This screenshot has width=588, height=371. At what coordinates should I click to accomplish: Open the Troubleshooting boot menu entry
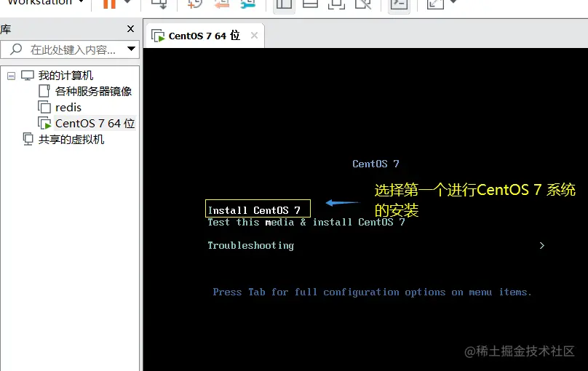click(x=251, y=245)
